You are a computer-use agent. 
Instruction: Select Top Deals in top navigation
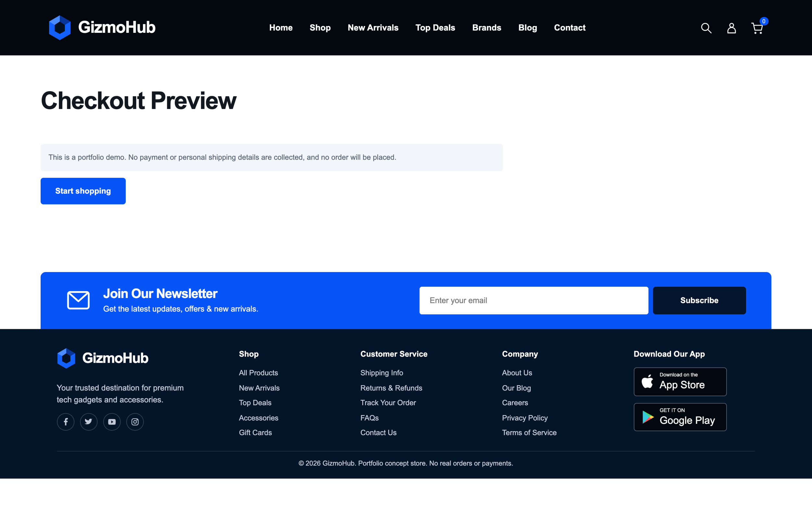(435, 28)
